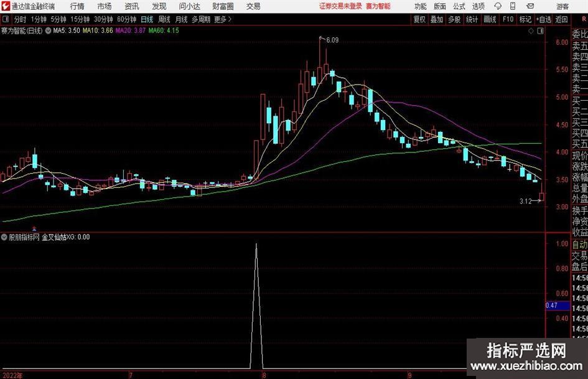Open the 版面 menu

[439, 6]
